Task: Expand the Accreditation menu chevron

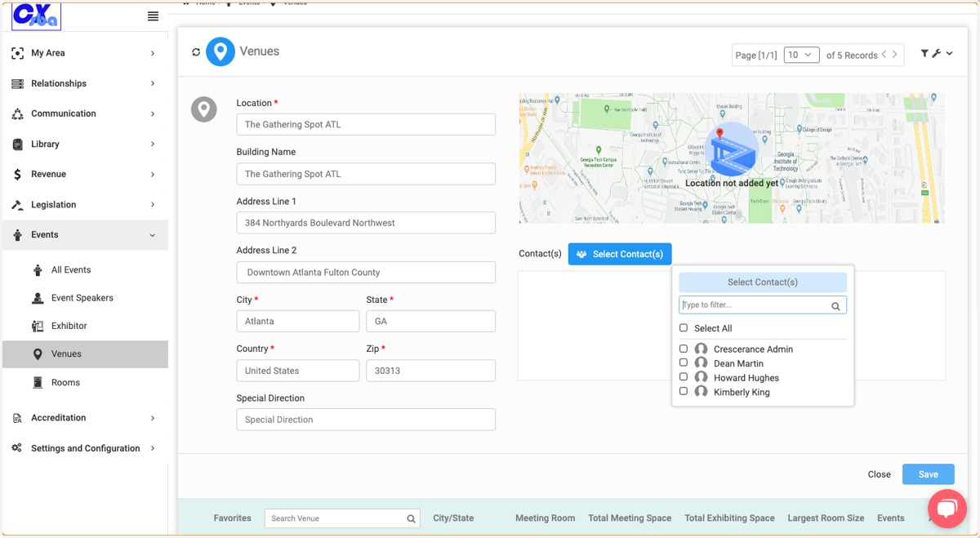Action: [x=153, y=418]
